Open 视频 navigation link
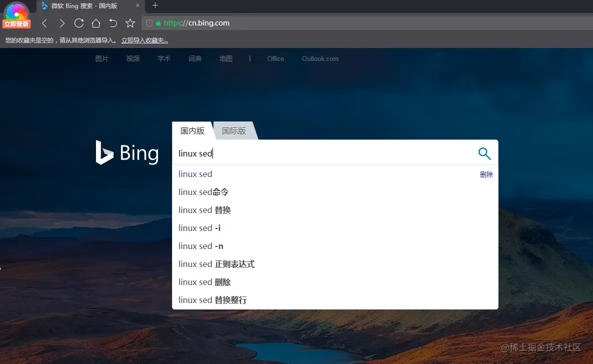This screenshot has height=364, width=593. point(133,58)
